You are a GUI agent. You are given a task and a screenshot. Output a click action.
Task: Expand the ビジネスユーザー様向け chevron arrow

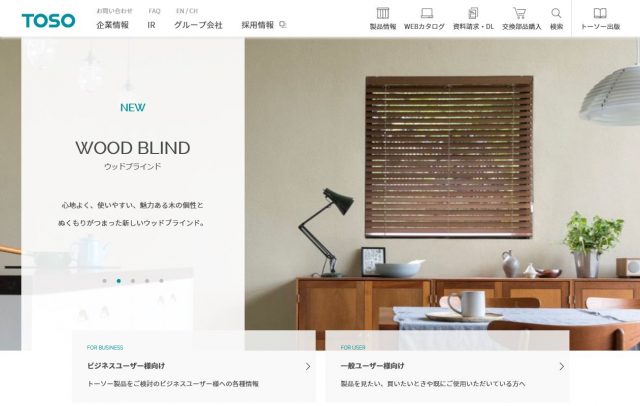[308, 366]
